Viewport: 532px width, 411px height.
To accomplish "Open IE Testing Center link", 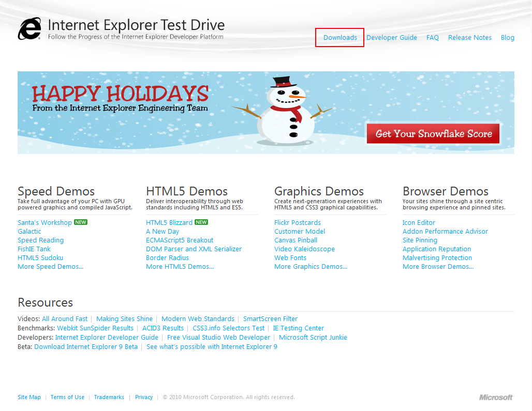I will click(299, 328).
